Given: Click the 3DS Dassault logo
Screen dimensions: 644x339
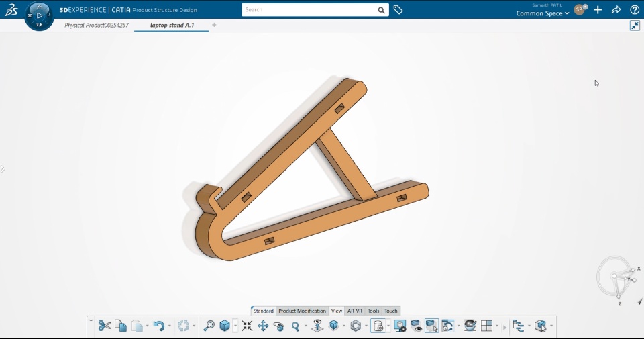Looking at the screenshot, I should pos(11,10).
